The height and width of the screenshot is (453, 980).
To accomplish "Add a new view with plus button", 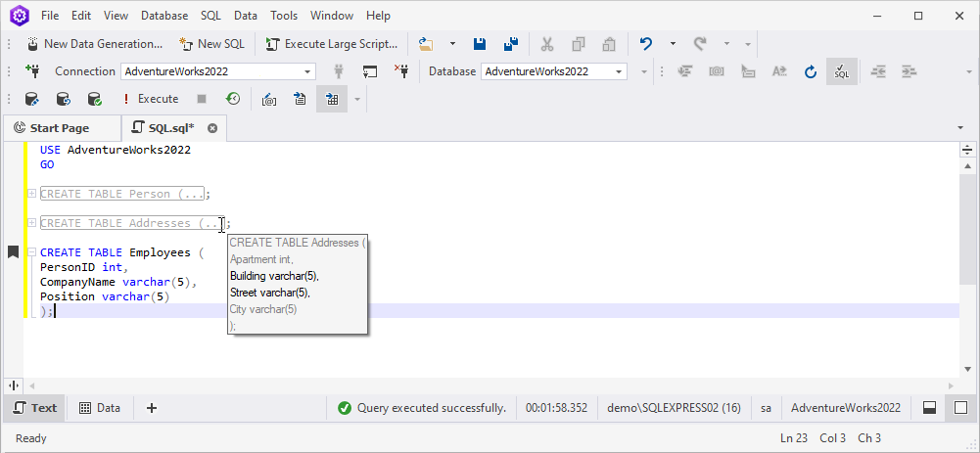I will [x=151, y=408].
